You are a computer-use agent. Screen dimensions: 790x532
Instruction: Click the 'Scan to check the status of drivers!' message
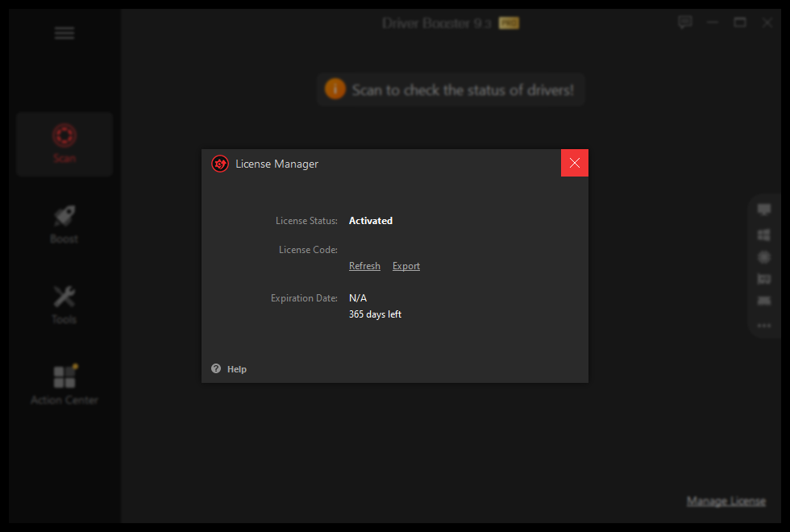tap(463, 90)
